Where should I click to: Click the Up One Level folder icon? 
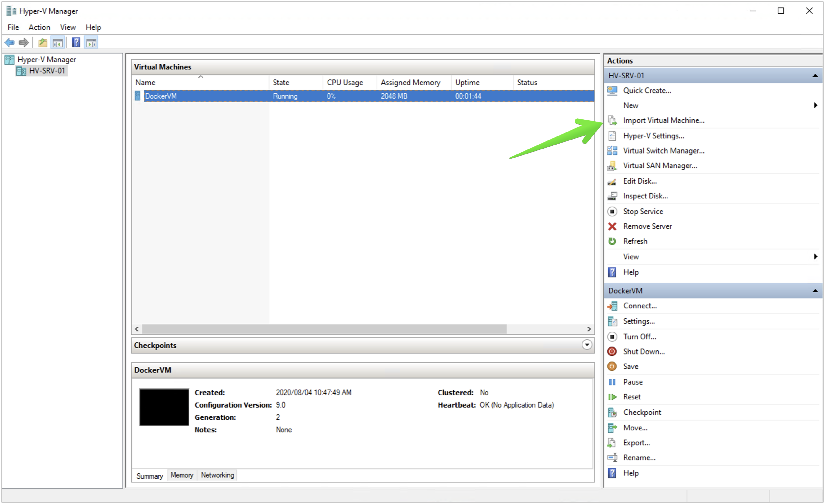tap(43, 42)
